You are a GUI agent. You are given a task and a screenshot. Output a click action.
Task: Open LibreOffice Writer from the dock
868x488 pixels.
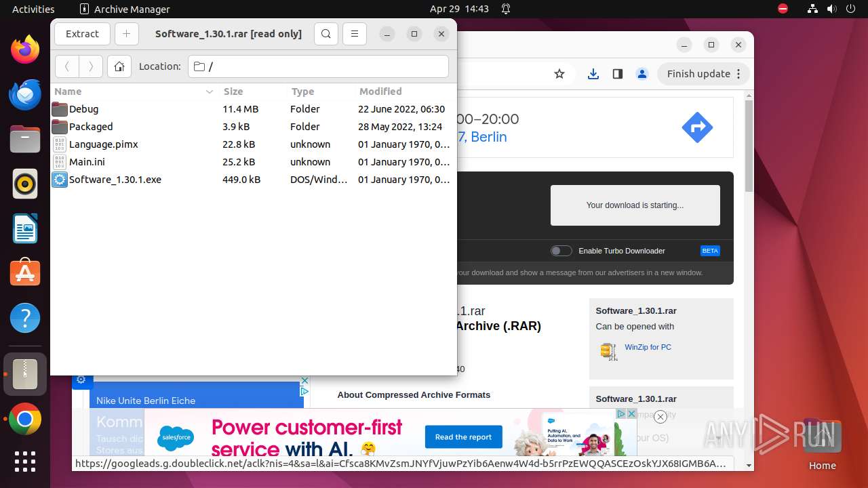click(25, 228)
